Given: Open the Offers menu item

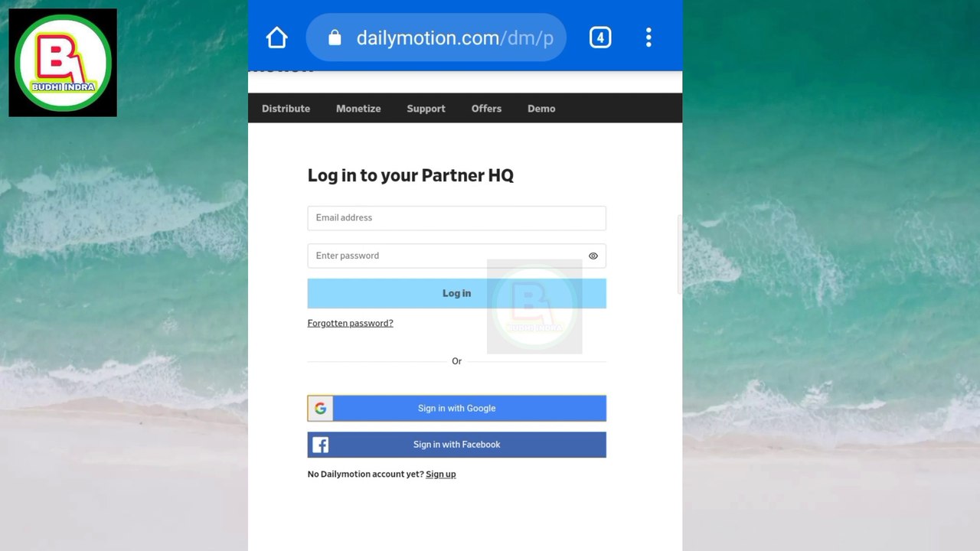Looking at the screenshot, I should 486,109.
